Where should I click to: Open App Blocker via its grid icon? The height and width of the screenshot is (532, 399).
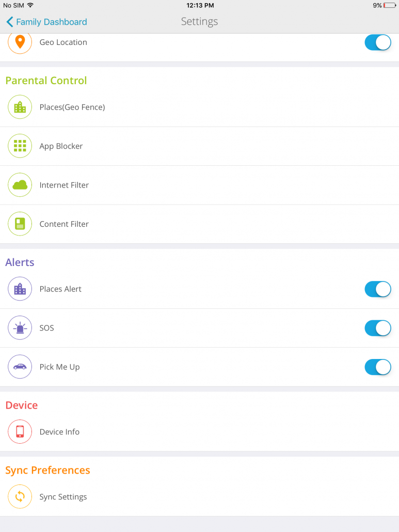pos(20,146)
